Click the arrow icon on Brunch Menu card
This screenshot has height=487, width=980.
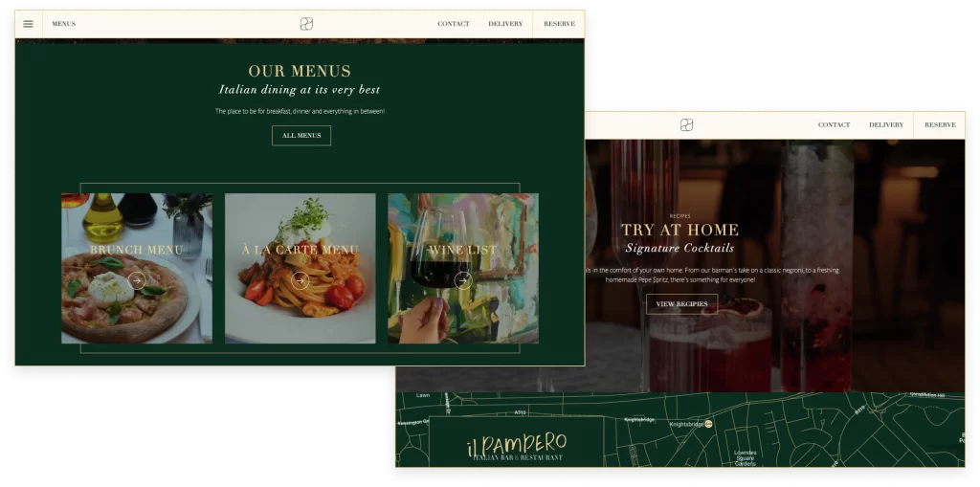(137, 280)
